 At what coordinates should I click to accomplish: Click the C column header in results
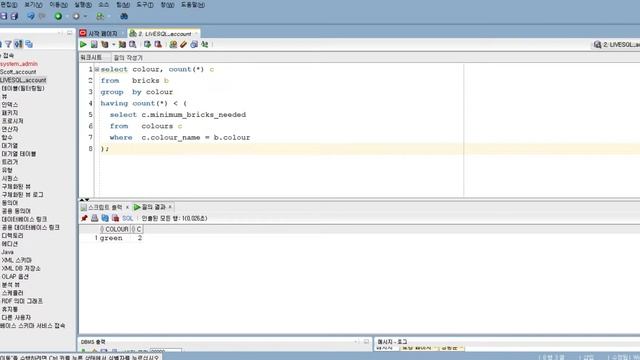tap(137, 229)
